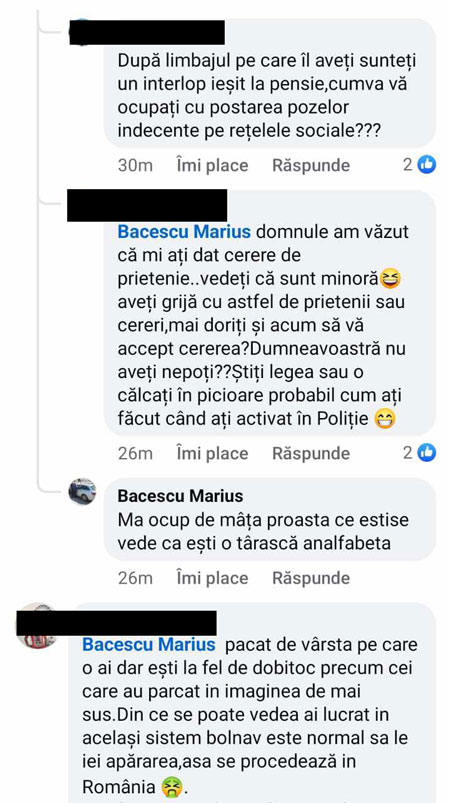Click the 30m timestamp on the first comment
The height and width of the screenshot is (803, 450).
[x=135, y=165]
